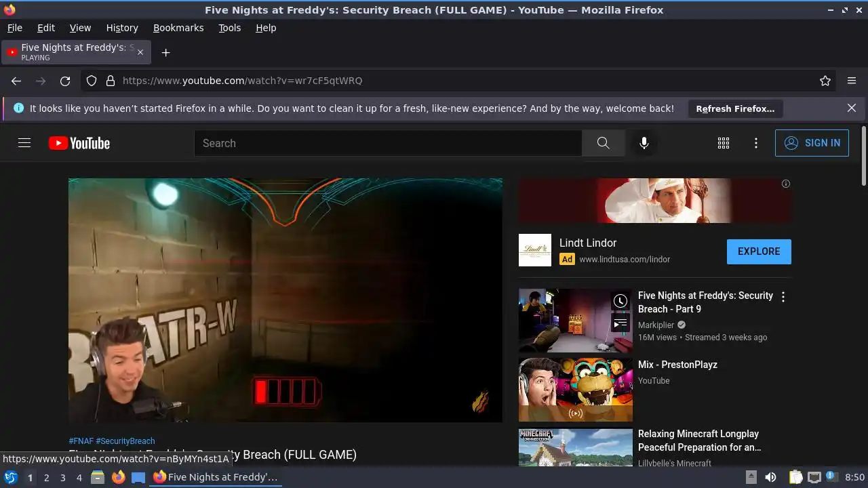This screenshot has width=868, height=488.
Task: Open 'Five Nights at Freddy's: Security Breach - Part 9' title
Action: tap(705, 302)
